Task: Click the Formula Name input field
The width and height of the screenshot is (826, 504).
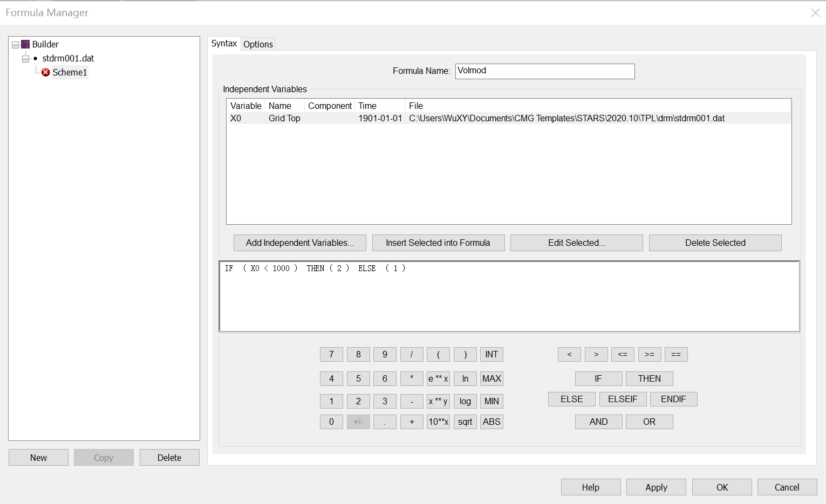Action: coord(544,71)
